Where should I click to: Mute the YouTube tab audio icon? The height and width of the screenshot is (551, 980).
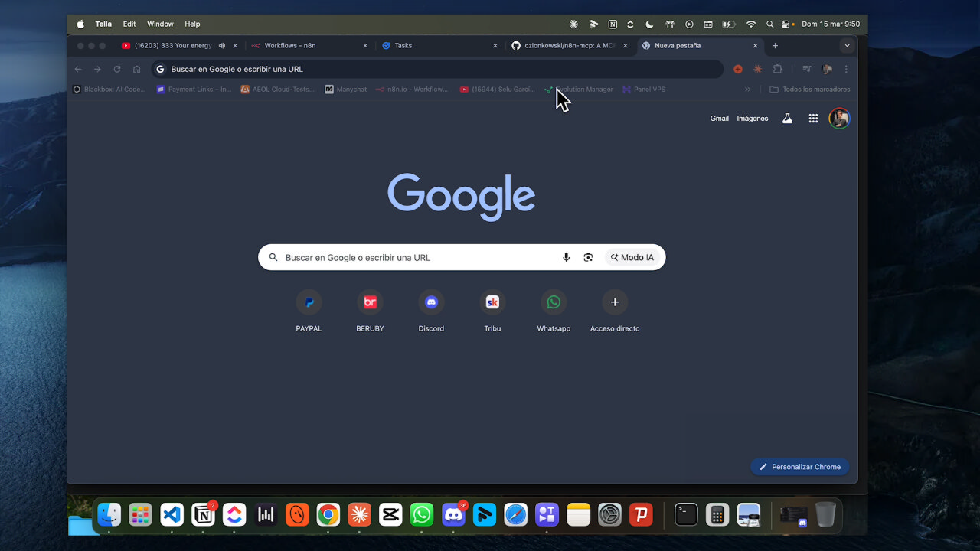click(x=222, y=46)
